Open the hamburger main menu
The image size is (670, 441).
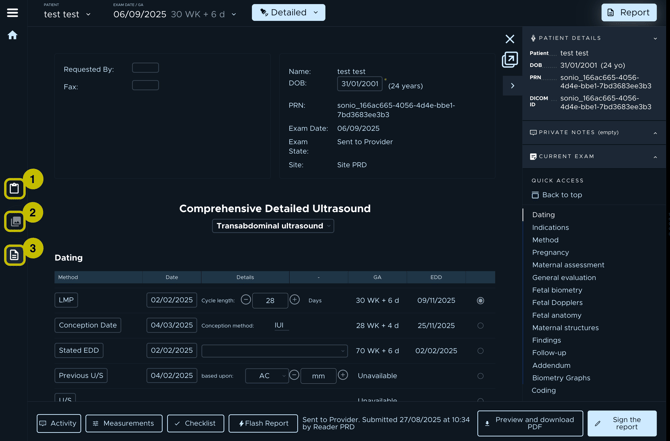click(12, 13)
